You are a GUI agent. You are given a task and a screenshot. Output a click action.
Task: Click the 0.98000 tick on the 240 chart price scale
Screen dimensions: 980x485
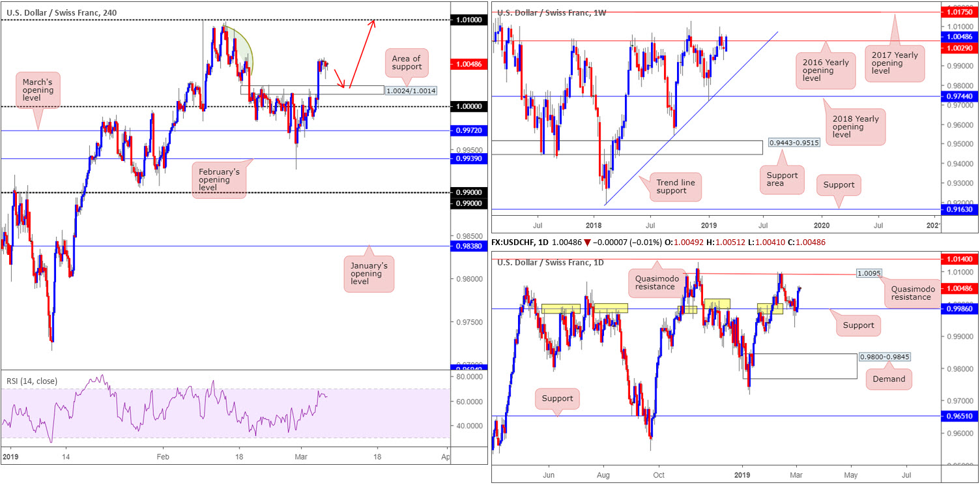469,279
